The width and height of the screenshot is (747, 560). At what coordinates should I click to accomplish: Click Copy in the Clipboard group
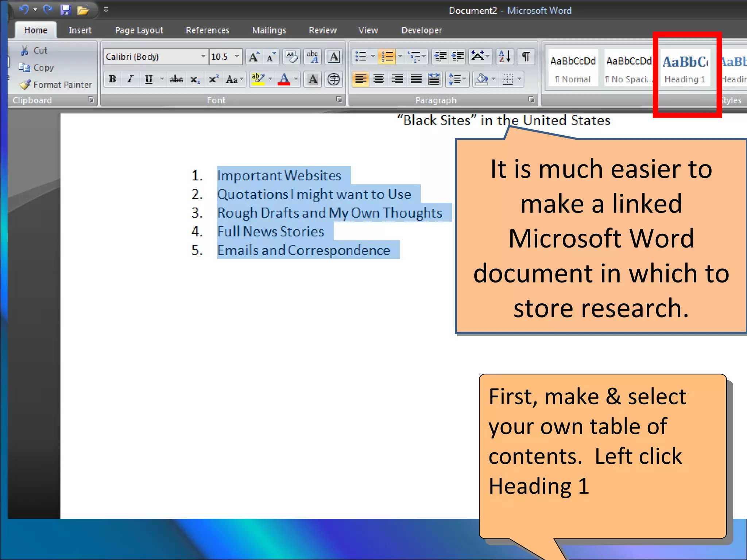click(x=36, y=67)
